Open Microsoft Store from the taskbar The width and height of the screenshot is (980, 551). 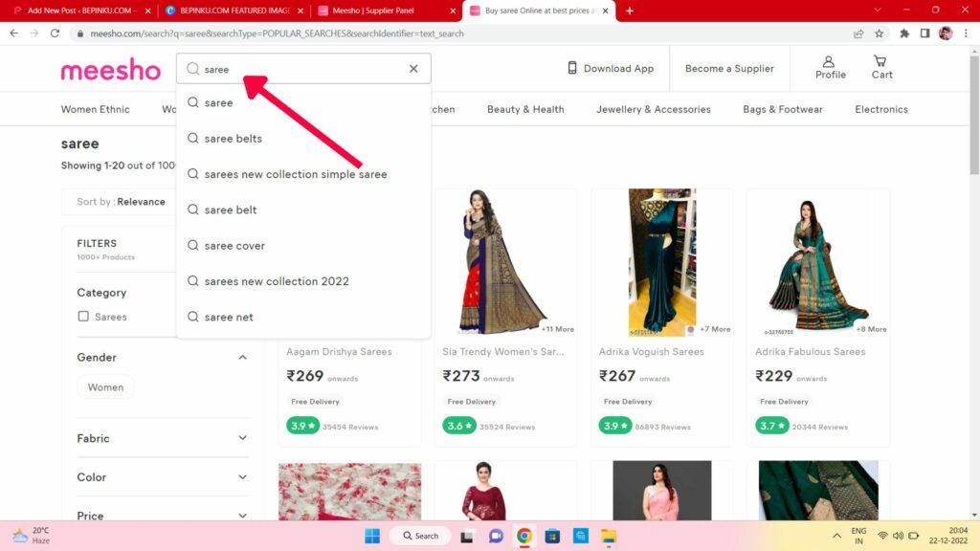click(552, 536)
